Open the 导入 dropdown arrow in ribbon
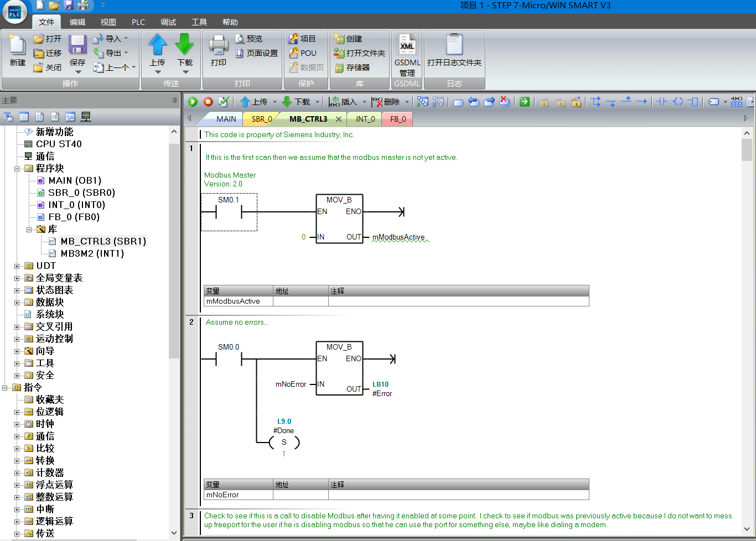Viewport: 756px width, 541px height. click(126, 39)
